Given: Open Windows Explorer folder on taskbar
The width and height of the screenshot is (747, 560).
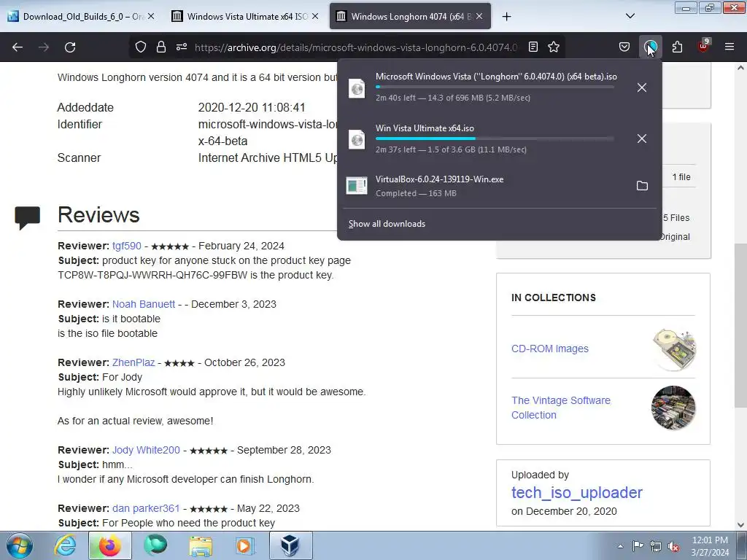Looking at the screenshot, I should click(201, 545).
